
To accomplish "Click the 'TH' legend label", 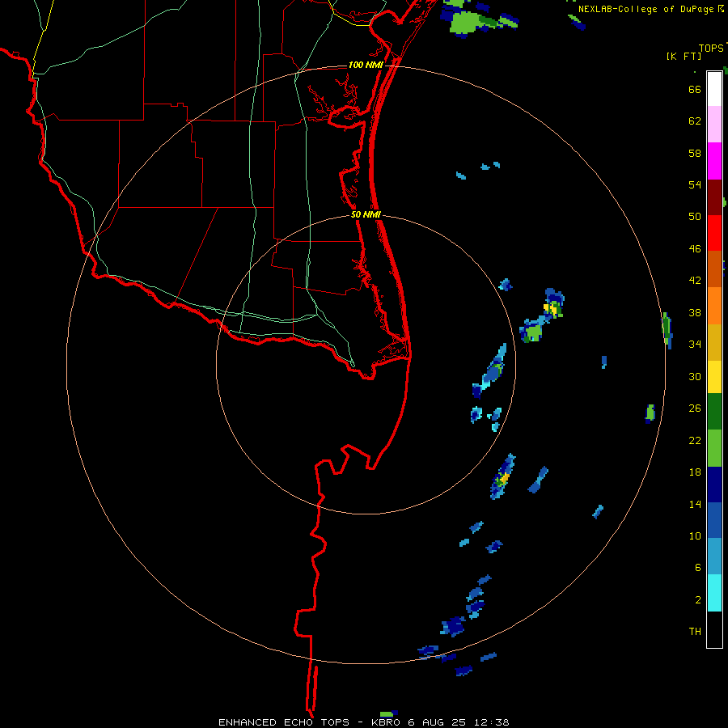I will [x=695, y=632].
